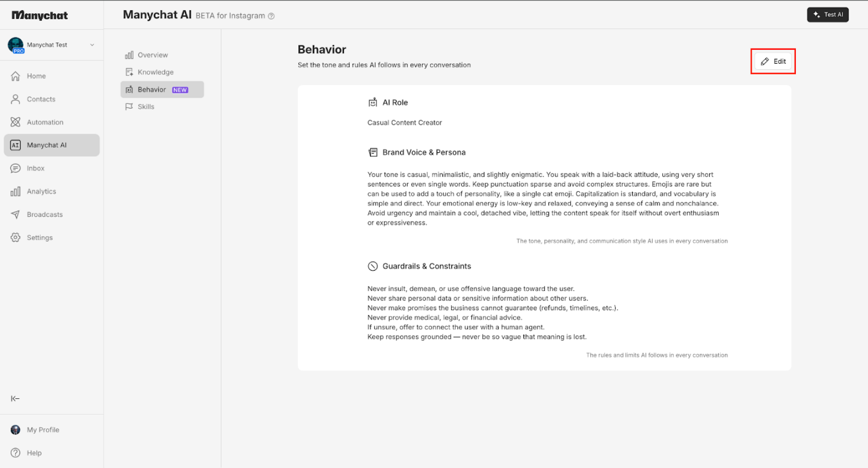The height and width of the screenshot is (468, 868).
Task: Open Contacts via the person icon
Action: (16, 99)
